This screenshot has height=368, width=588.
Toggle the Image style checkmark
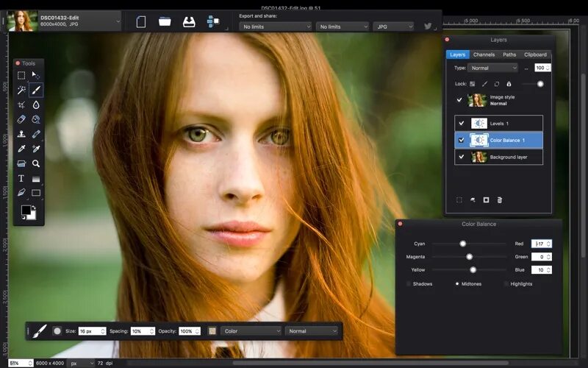point(459,100)
